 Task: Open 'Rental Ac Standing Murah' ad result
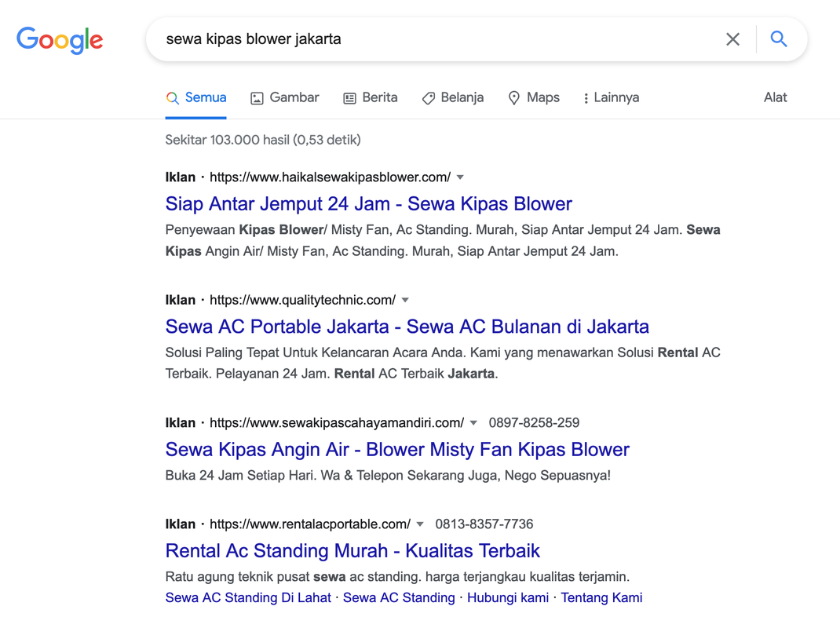point(352,551)
